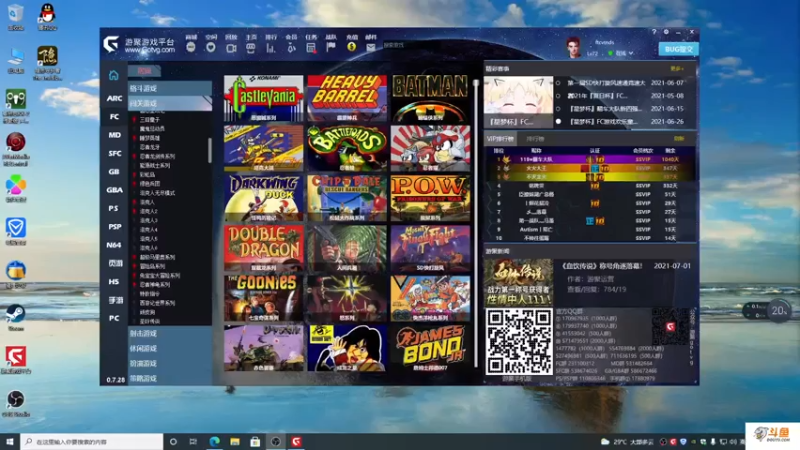Switch to the H5 platform tab
This screenshot has height=450, width=800.
[114, 282]
